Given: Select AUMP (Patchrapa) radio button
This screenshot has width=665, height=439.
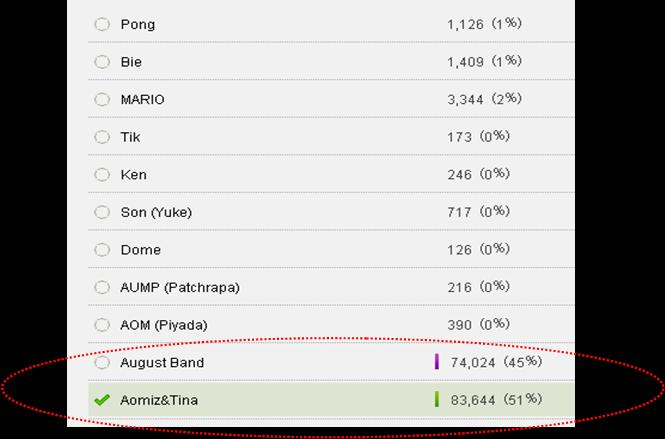Looking at the screenshot, I should point(102,287).
